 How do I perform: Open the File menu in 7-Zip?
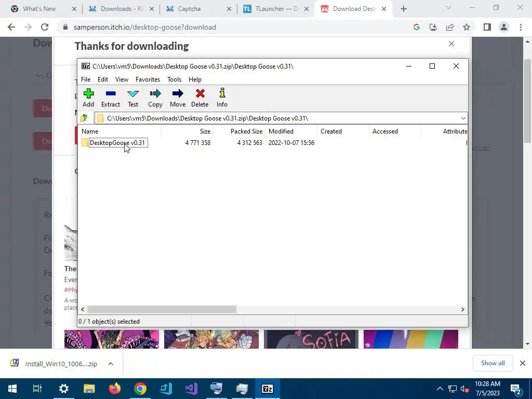click(x=86, y=79)
